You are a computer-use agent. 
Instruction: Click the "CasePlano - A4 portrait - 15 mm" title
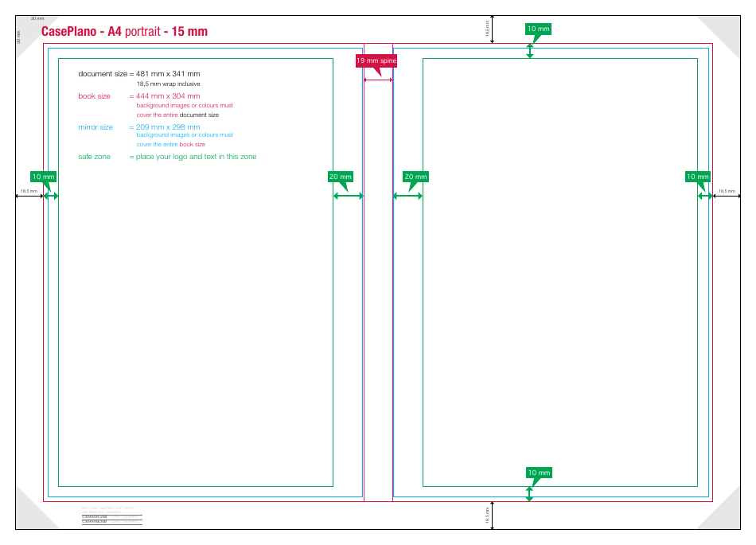pos(123,32)
